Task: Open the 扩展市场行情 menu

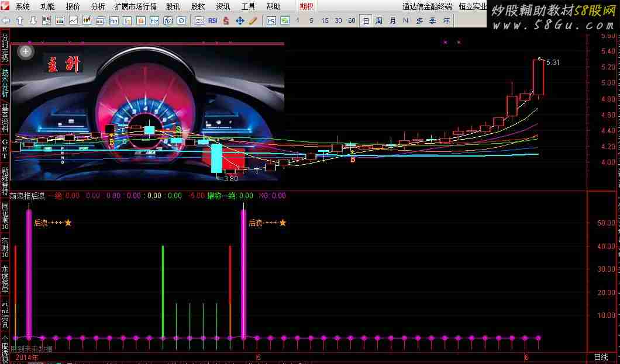Action: [135, 7]
